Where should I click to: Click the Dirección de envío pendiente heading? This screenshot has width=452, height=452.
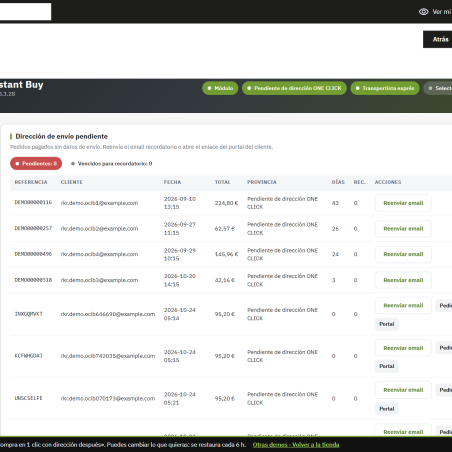62,136
